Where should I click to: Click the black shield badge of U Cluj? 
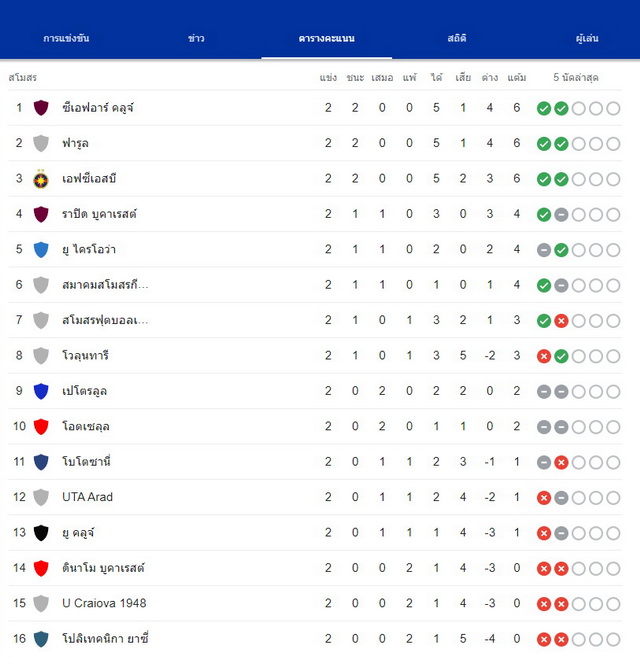pos(41,533)
